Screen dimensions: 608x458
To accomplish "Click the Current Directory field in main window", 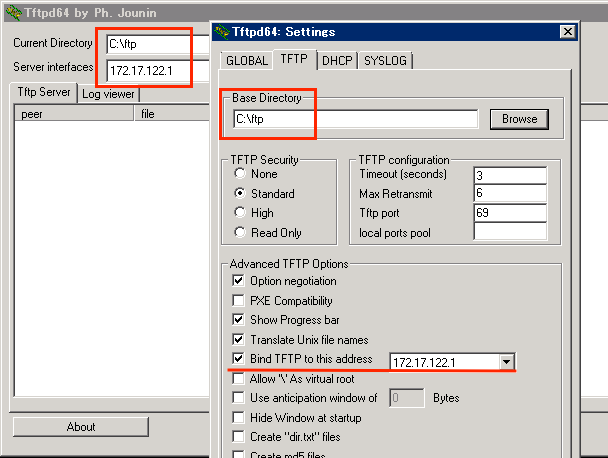I will (x=158, y=44).
